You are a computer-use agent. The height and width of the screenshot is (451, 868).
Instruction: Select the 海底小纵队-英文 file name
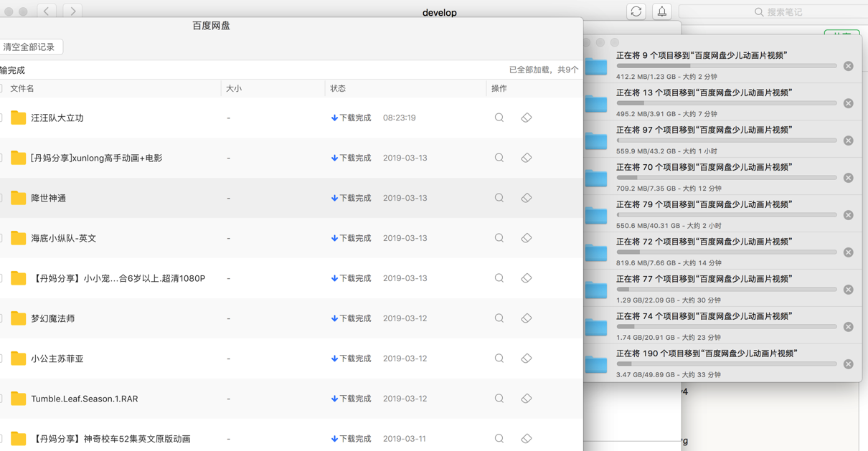coord(64,238)
